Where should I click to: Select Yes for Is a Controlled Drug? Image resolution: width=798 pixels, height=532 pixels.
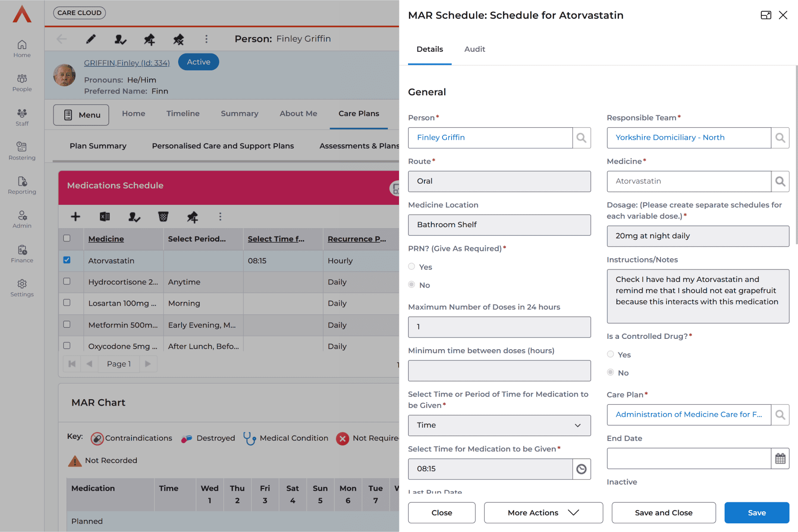point(610,354)
